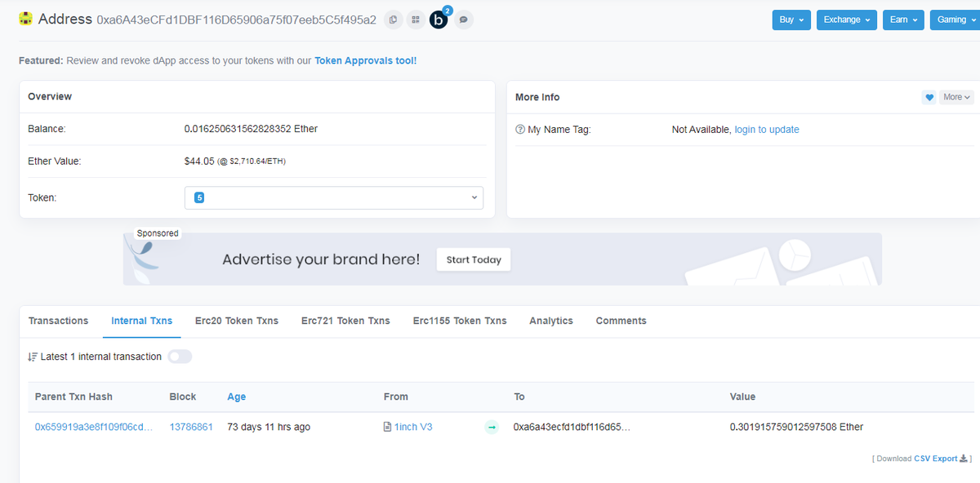Click the Overview panel heading
Screen dimensions: 980x483
click(x=50, y=96)
